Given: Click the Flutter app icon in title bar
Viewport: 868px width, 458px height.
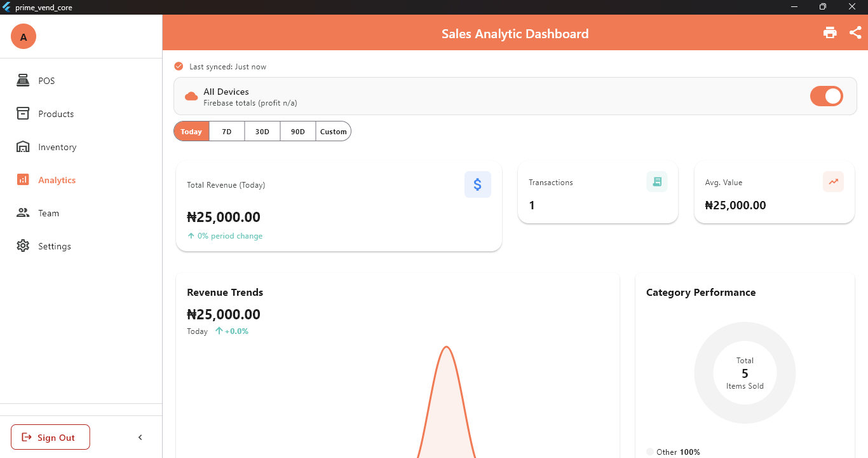Looking at the screenshot, I should pos(6,7).
